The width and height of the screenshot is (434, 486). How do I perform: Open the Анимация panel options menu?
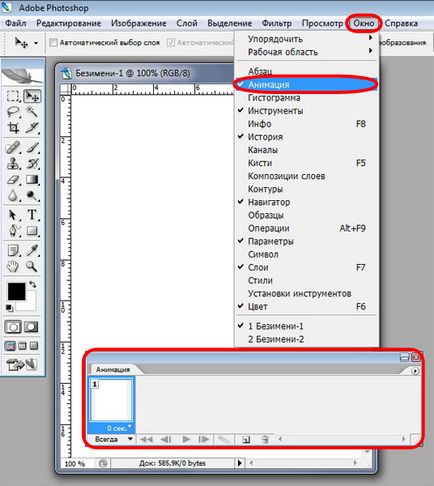point(415,371)
